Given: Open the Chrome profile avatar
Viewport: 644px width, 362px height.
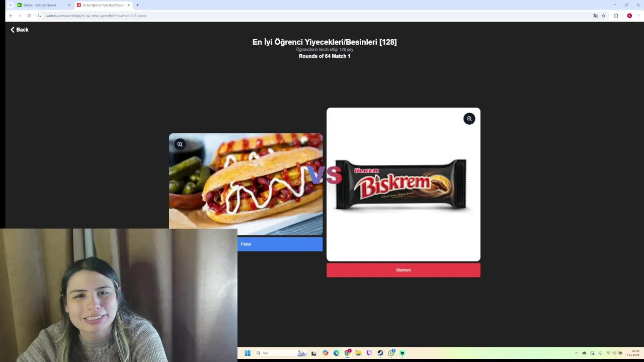Looking at the screenshot, I should [629, 16].
